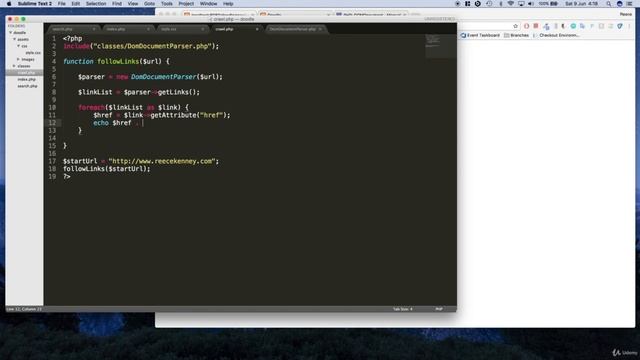Screen dimensions: 640x360
Task: Open the Tab Size selector in status bar
Action: click(402, 309)
